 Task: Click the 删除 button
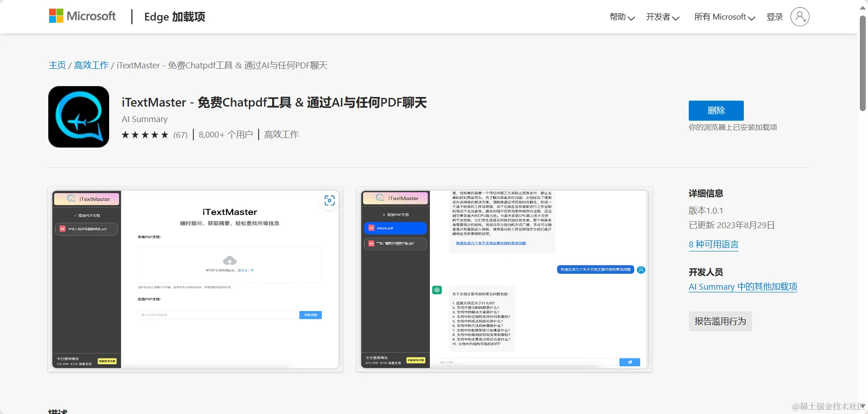716,111
